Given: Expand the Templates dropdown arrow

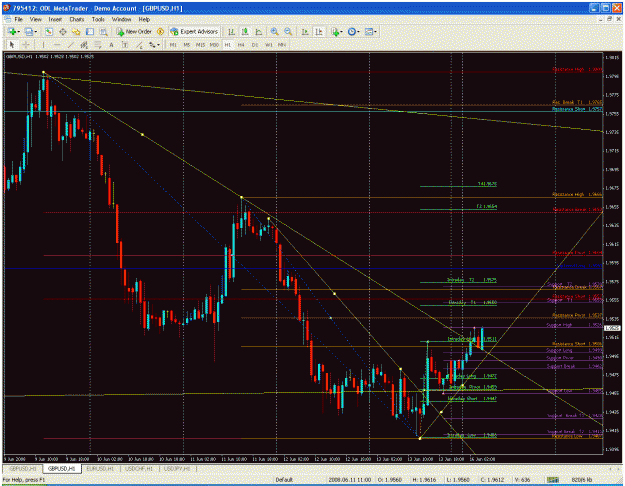Looking at the screenshot, I should click(x=375, y=31).
